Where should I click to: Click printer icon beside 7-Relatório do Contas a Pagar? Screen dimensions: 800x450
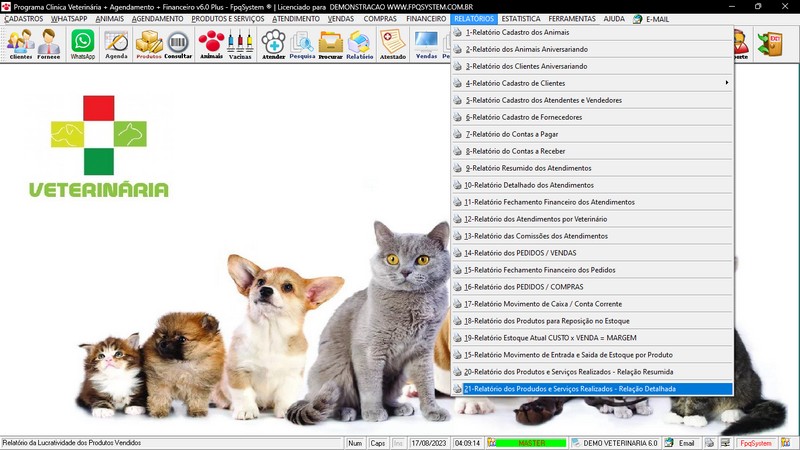[458, 134]
